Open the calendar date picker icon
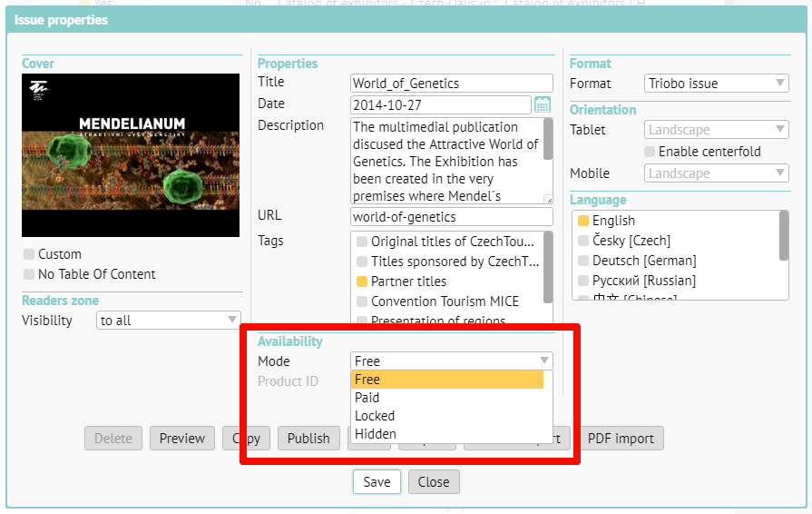 click(543, 104)
